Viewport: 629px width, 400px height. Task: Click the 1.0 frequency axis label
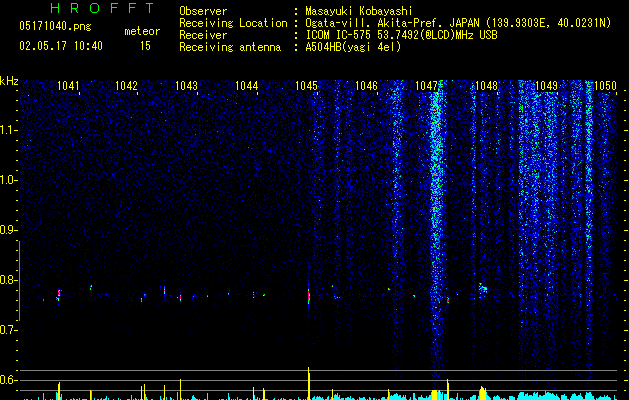8,180
